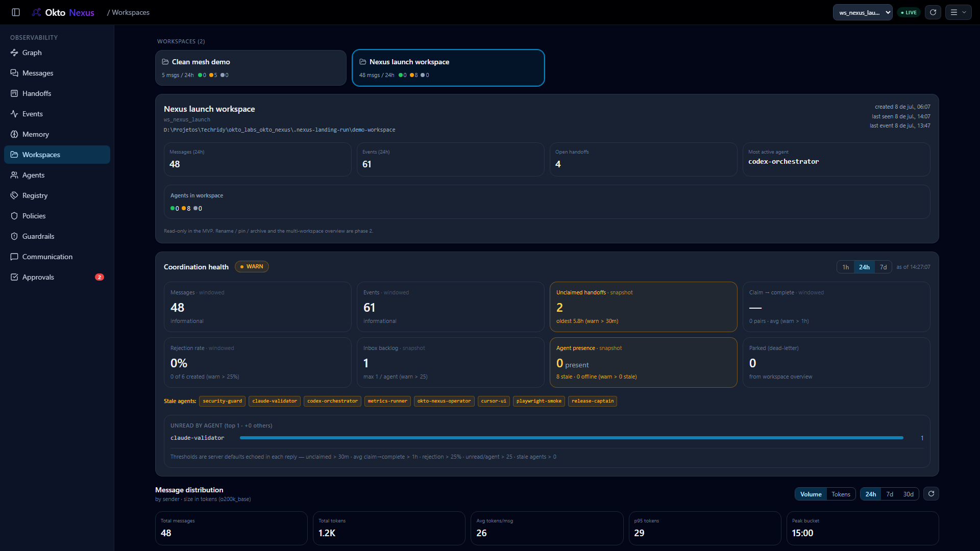
Task: Open Registry via its tag icon
Action: (x=14, y=195)
